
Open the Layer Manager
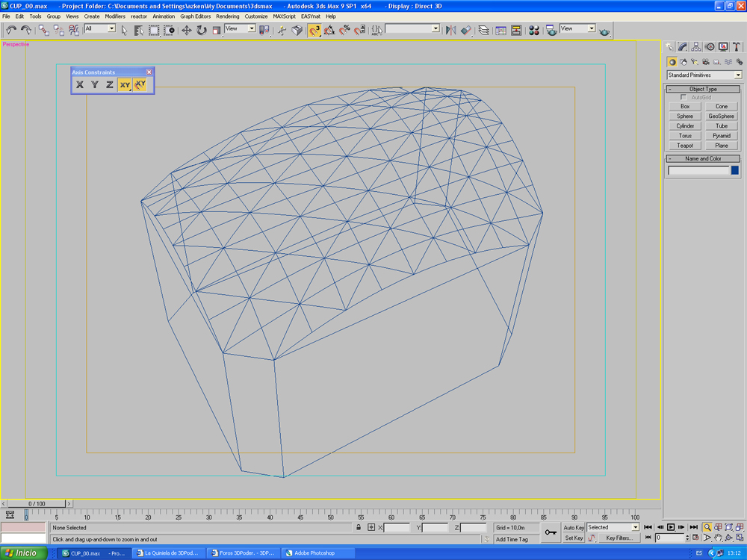pos(483,31)
